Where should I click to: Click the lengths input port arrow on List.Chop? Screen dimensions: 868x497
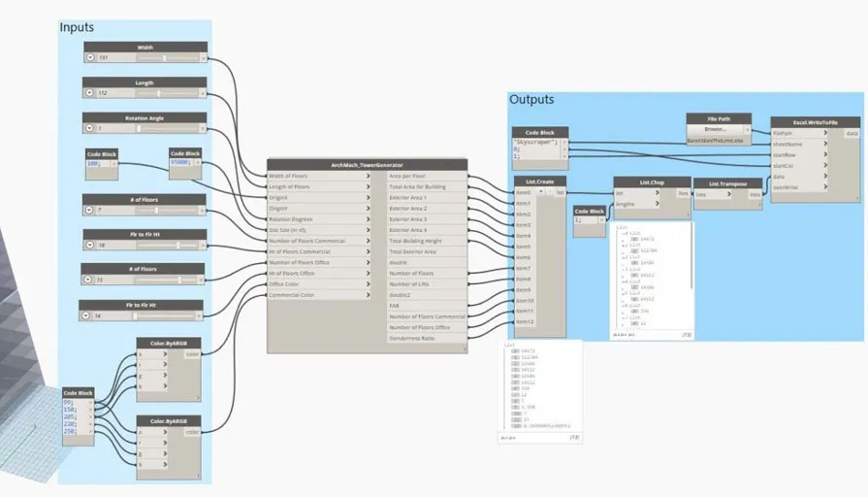(x=658, y=203)
